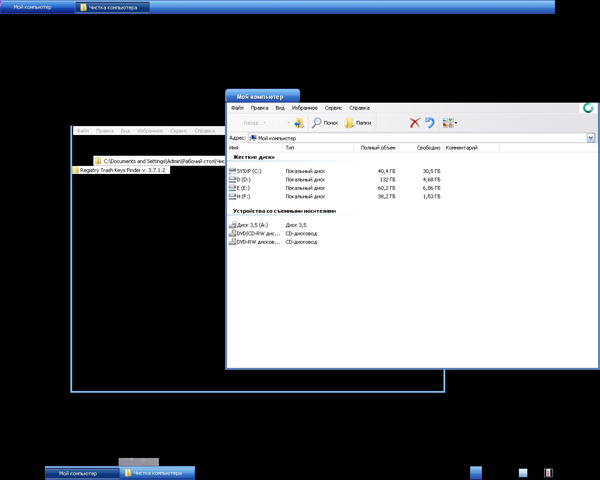Open Файл menu in the background window
This screenshot has height=480, width=600.
tap(82, 131)
